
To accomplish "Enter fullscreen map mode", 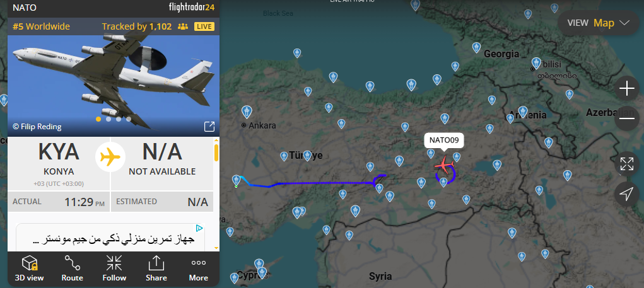I will tap(627, 164).
